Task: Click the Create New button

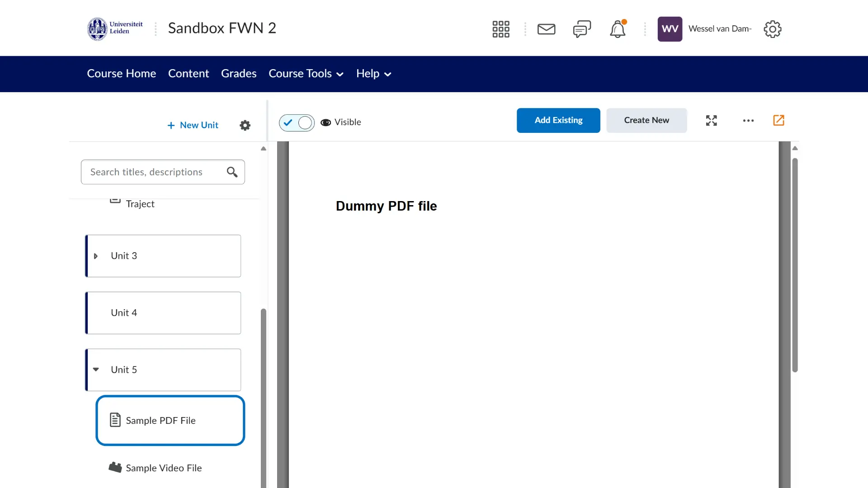Action: tap(646, 120)
